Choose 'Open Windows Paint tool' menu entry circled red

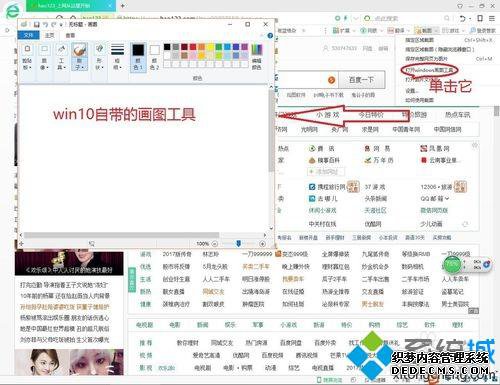pos(429,70)
